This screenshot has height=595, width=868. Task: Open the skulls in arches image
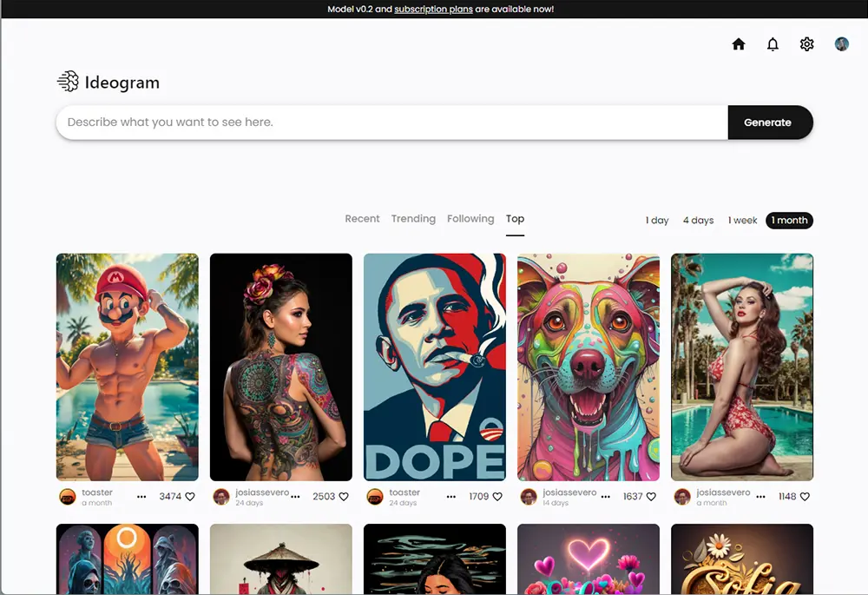(128, 559)
